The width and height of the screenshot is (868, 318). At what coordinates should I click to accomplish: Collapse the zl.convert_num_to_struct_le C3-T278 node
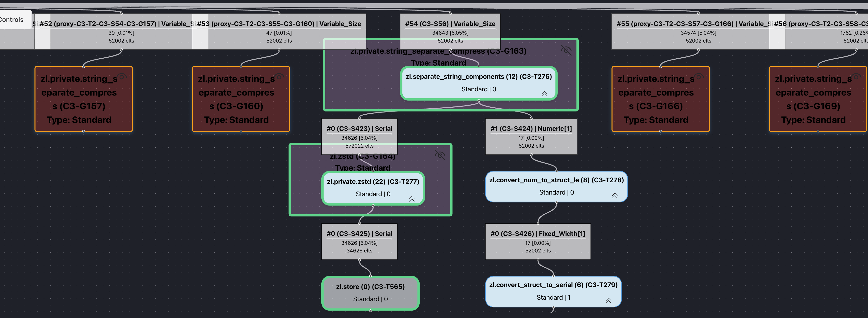point(615,195)
